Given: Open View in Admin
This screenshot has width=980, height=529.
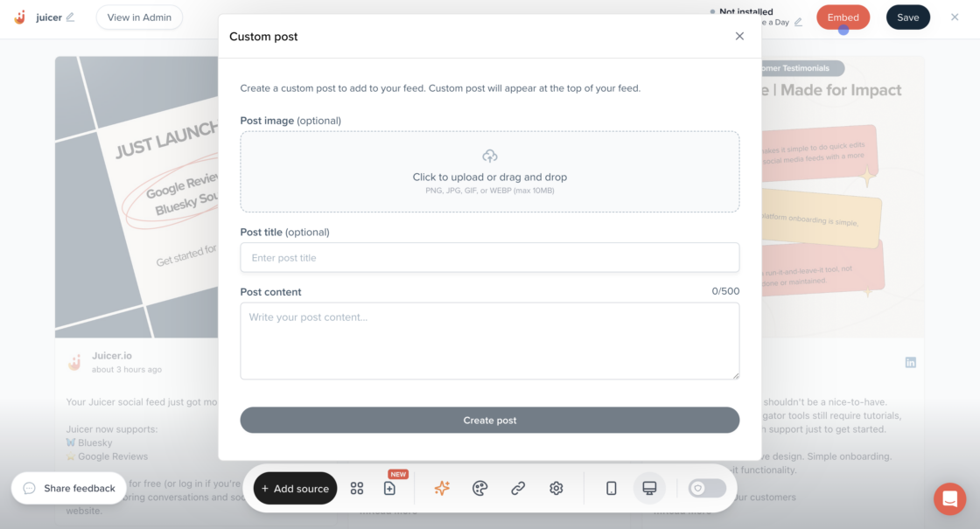Looking at the screenshot, I should 139,17.
